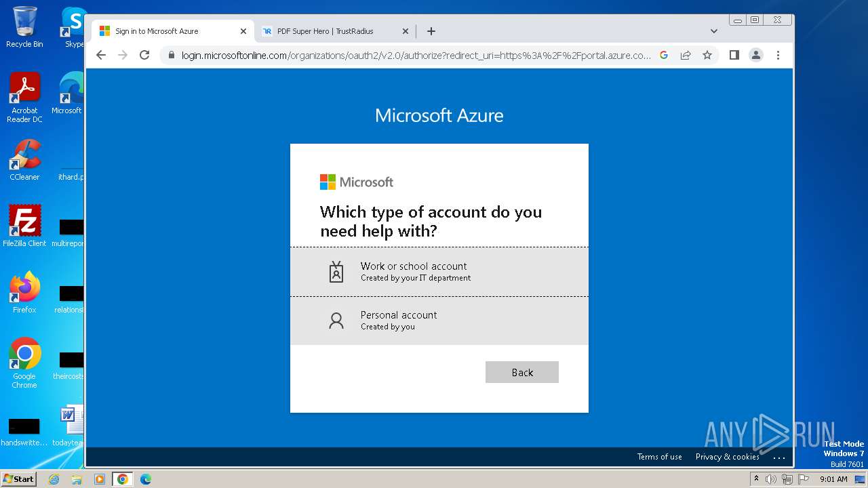Open the handwritte... desktop file
This screenshot has width=868, height=488.
pos(24,432)
